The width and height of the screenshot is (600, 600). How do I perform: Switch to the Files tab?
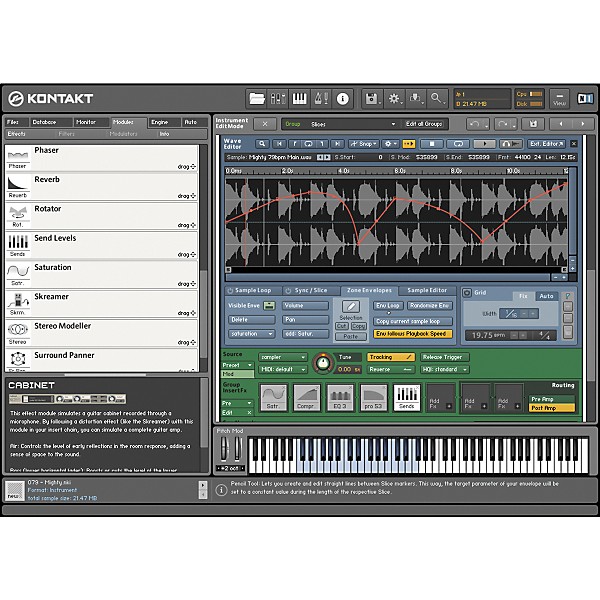17,122
